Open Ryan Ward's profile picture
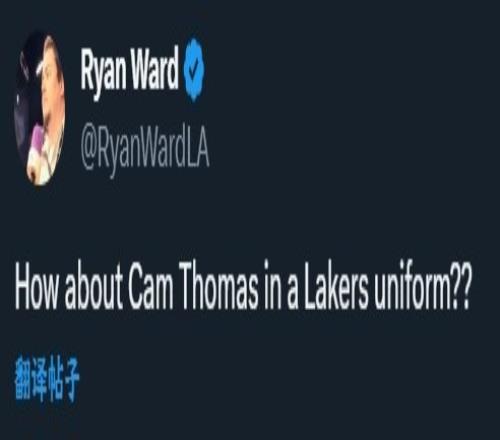500x440 pixels. 40,109
